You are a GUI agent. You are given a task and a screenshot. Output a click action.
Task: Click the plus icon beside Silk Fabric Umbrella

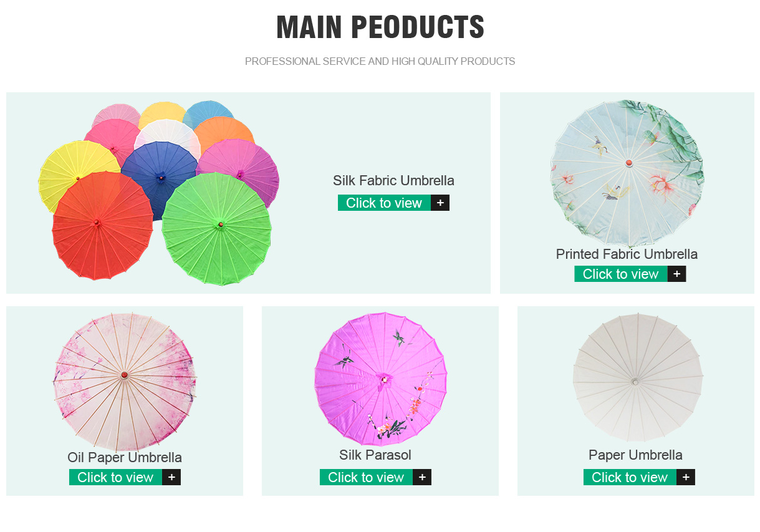440,203
